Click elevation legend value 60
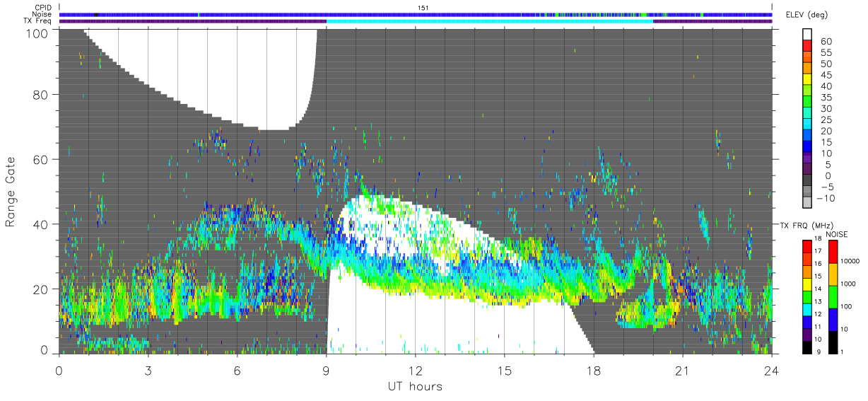 click(x=826, y=42)
